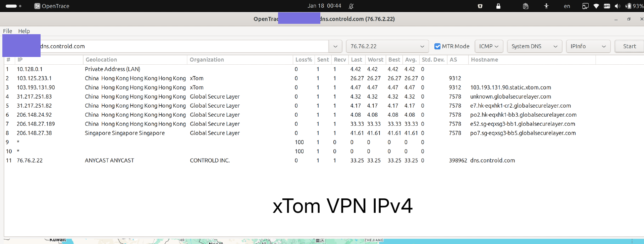Sort by the IP column header
This screenshot has width=644, height=244.
click(x=49, y=60)
